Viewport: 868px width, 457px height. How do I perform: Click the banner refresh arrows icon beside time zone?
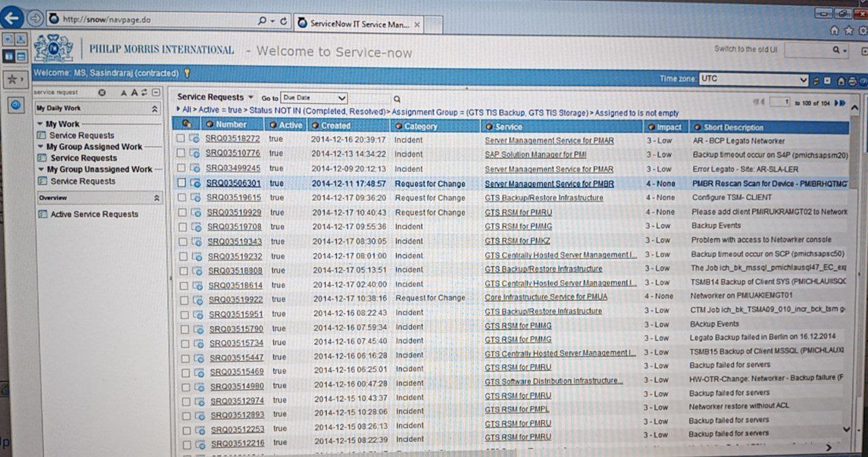pyautogui.click(x=816, y=81)
